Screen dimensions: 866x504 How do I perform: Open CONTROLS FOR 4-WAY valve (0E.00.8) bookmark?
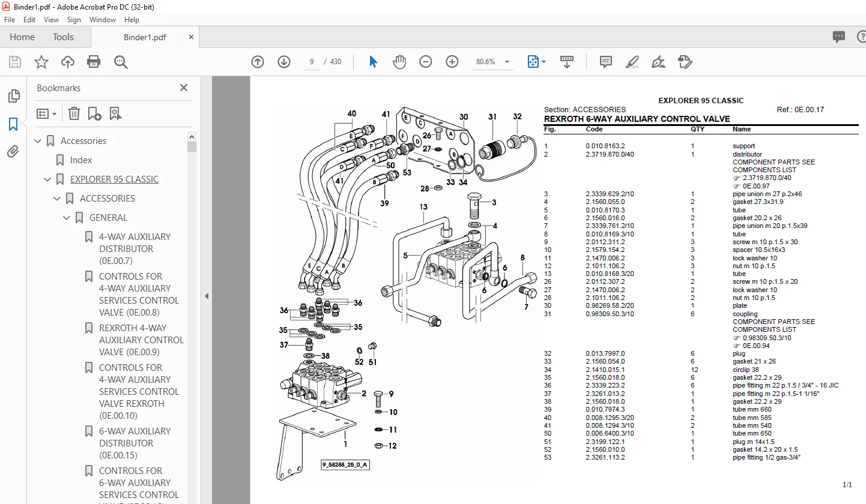(139, 295)
